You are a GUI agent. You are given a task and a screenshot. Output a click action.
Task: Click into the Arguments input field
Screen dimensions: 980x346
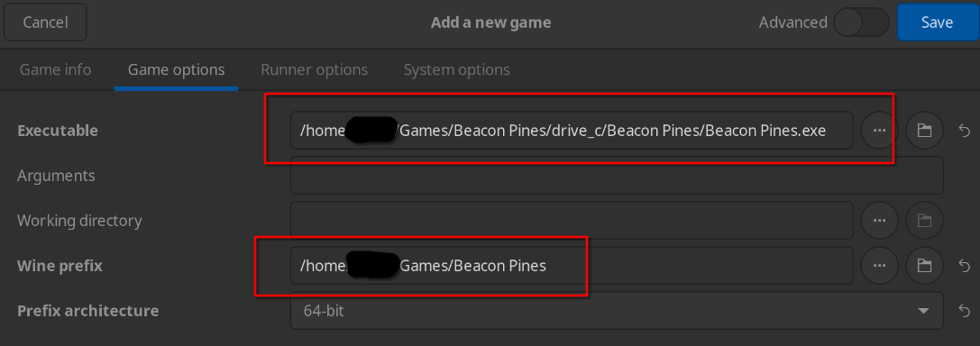click(617, 176)
